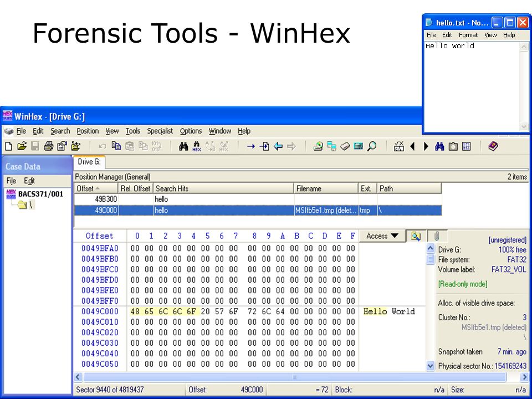
Task: Click the Find hex values icon
Action: [197, 146]
